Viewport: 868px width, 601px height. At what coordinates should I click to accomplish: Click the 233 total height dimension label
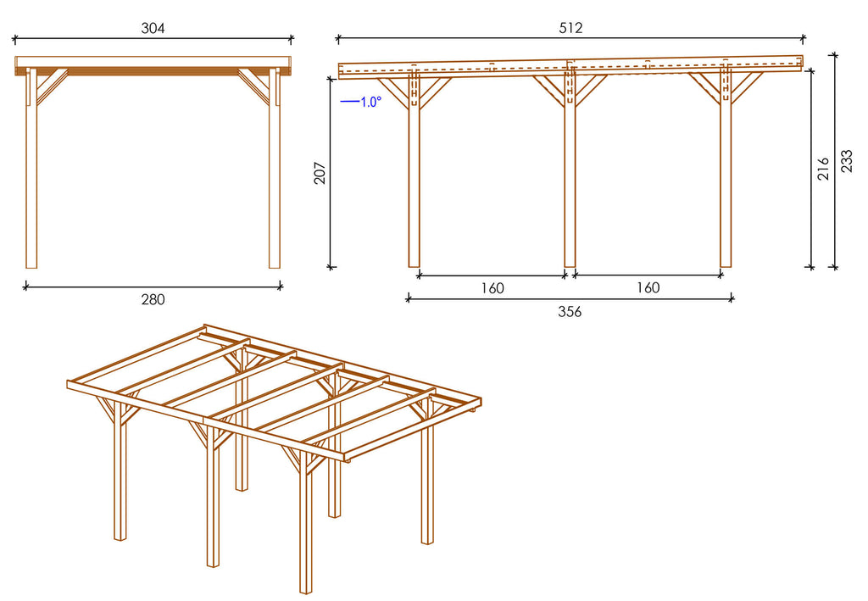[x=847, y=161]
